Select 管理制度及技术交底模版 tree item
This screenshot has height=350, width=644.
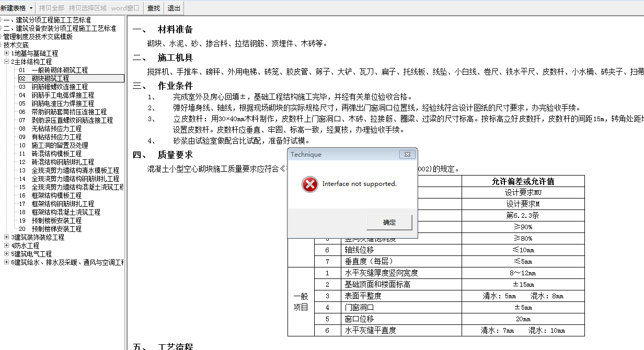tap(38, 37)
